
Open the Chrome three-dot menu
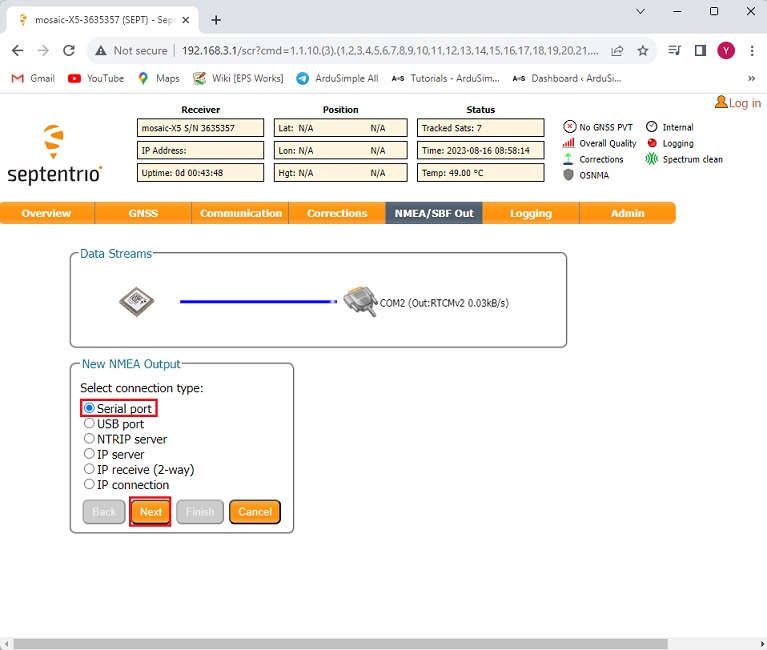[751, 50]
